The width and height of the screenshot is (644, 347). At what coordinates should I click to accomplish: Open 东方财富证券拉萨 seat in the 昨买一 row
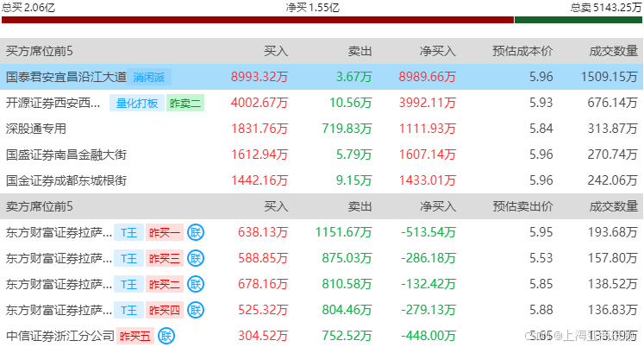[x=59, y=233]
